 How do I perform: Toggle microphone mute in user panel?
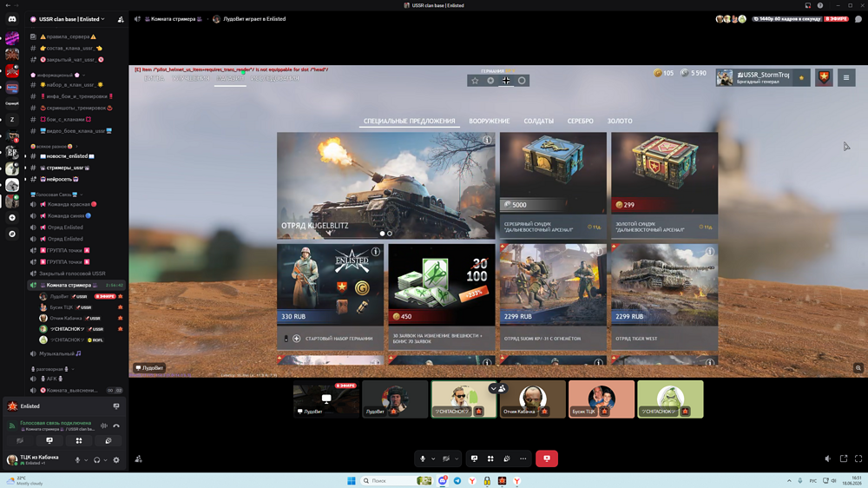point(77,459)
